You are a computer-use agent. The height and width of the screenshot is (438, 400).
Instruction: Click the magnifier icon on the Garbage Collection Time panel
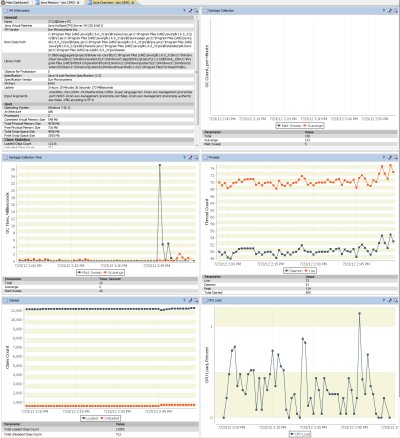pyautogui.click(x=196, y=157)
